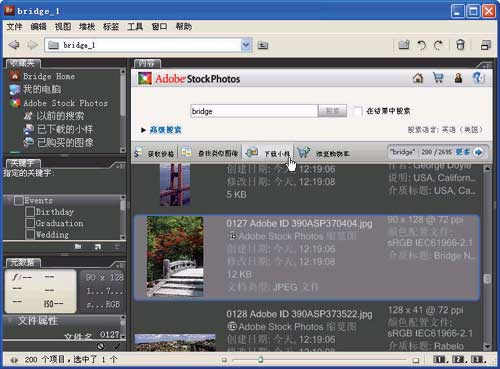Create a new folder from the top toolbar

tap(404, 45)
